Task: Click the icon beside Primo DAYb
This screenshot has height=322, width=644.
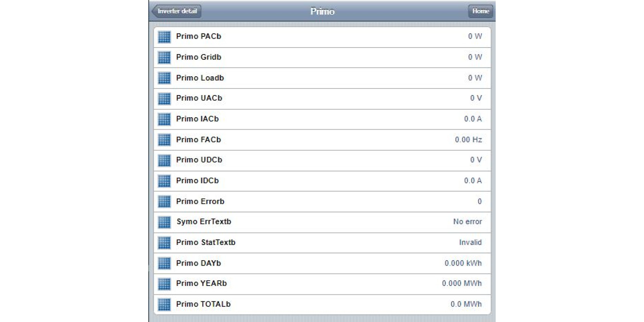Action: pos(164,263)
